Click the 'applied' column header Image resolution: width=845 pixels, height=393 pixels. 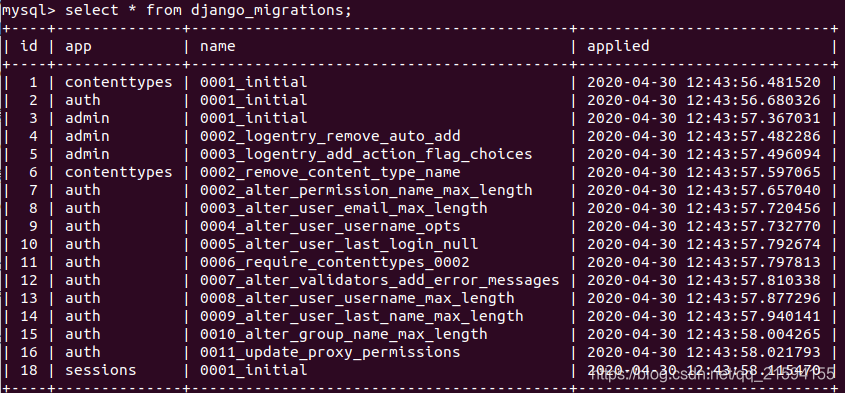point(618,47)
